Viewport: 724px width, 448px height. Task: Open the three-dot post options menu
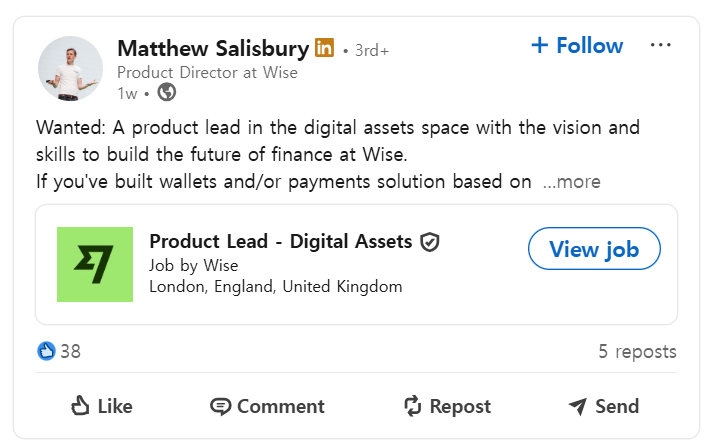point(661,45)
